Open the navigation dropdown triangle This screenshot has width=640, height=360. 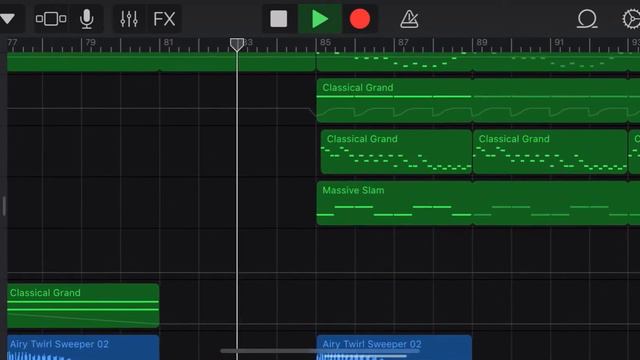(x=7, y=19)
